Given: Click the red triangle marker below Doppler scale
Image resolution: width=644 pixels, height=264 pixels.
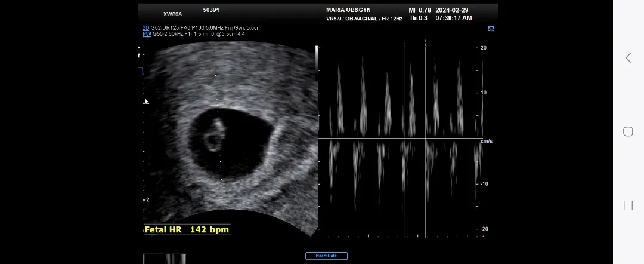Looking at the screenshot, I should [x=484, y=237].
